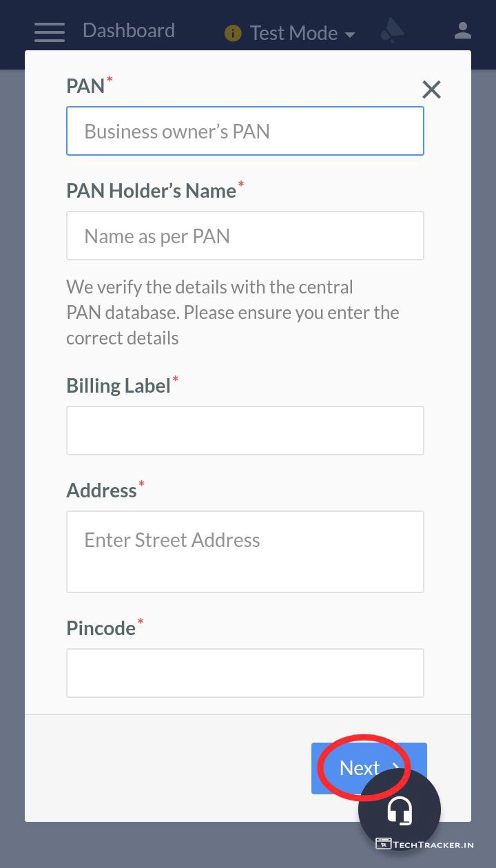Focus the Pincode input field
The width and height of the screenshot is (496, 868).
(x=245, y=672)
